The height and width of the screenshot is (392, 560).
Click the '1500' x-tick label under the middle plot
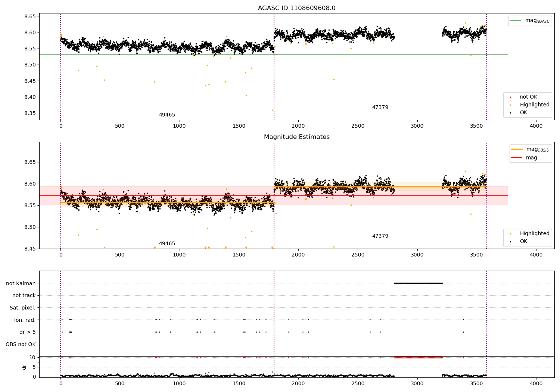[239, 255]
